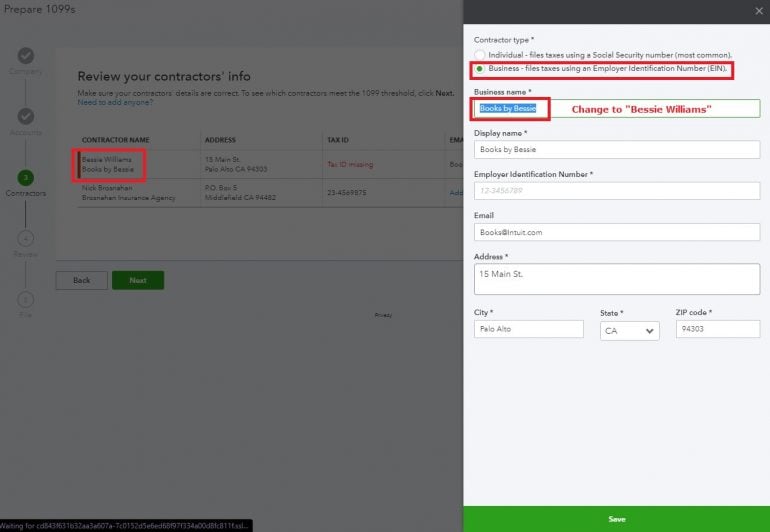Click the Company step checkmark icon
Viewport: 770px width, 532px height.
[x=26, y=56]
